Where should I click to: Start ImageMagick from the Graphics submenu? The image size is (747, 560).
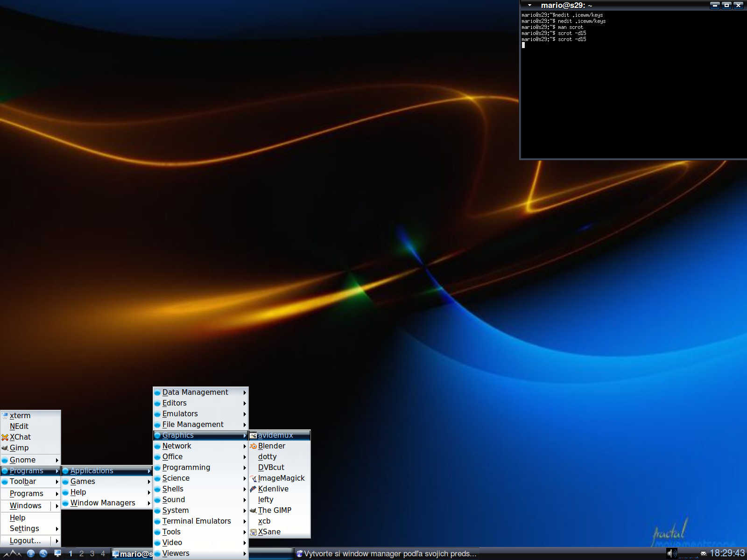tap(280, 478)
